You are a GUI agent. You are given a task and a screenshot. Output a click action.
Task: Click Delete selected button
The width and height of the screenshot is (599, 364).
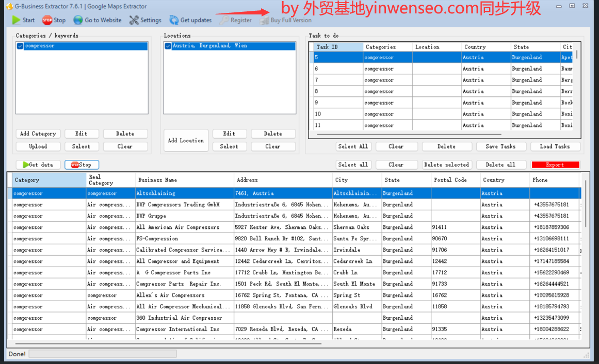click(447, 164)
